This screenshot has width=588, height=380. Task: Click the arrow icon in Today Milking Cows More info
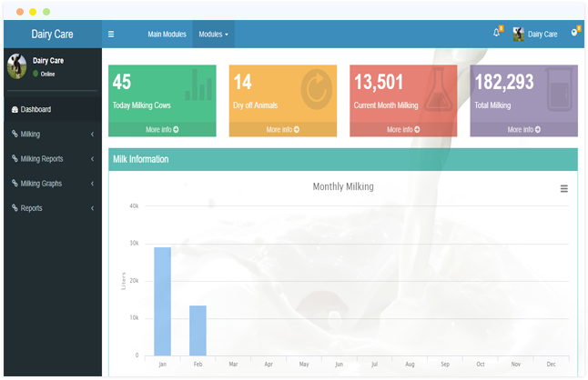pyautogui.click(x=176, y=129)
